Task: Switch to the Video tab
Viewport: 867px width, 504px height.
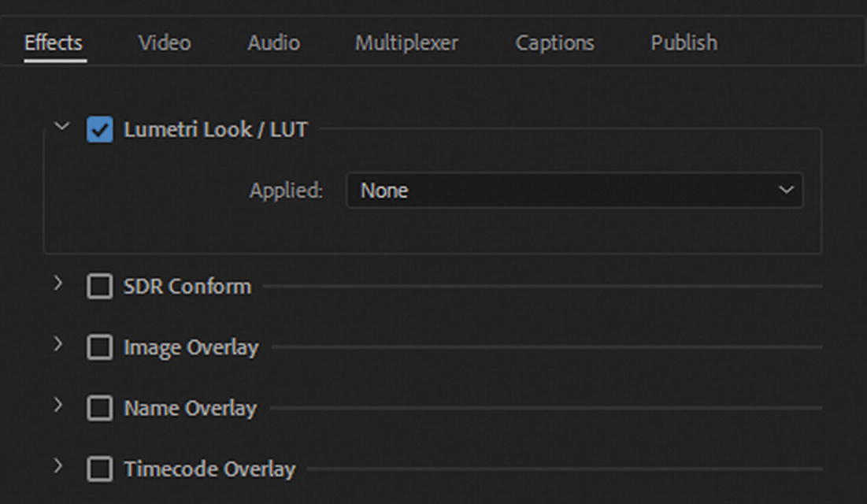Action: click(x=165, y=43)
